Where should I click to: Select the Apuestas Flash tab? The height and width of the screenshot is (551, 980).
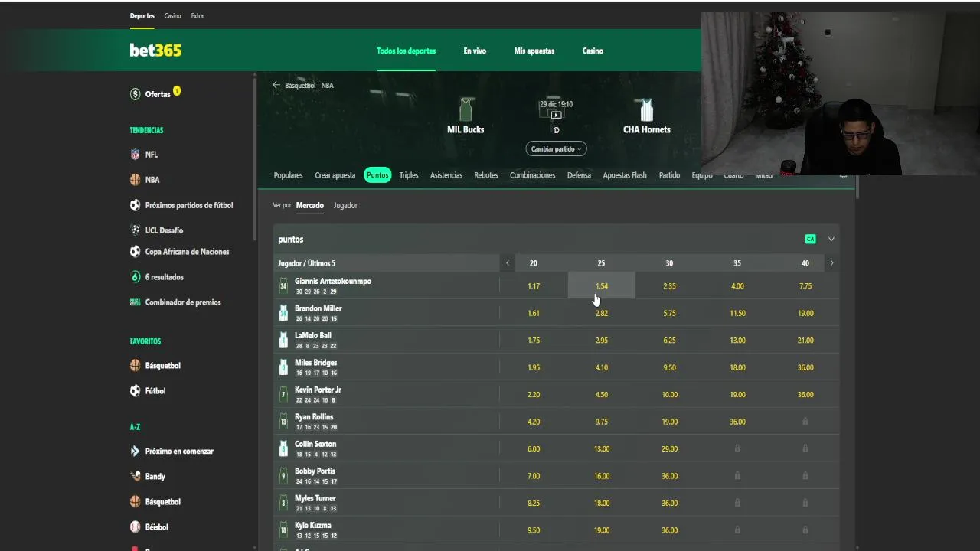point(625,175)
